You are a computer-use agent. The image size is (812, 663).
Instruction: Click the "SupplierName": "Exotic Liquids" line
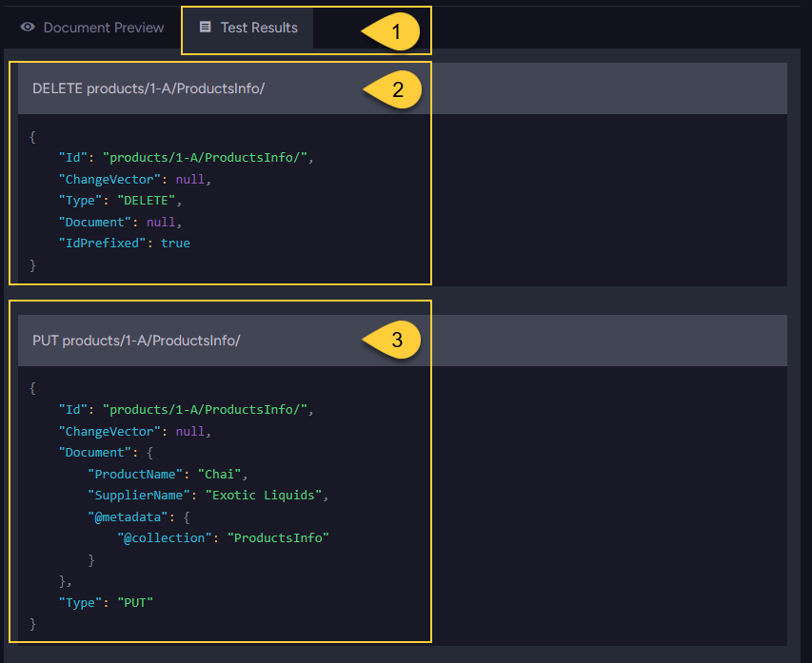coord(208,496)
